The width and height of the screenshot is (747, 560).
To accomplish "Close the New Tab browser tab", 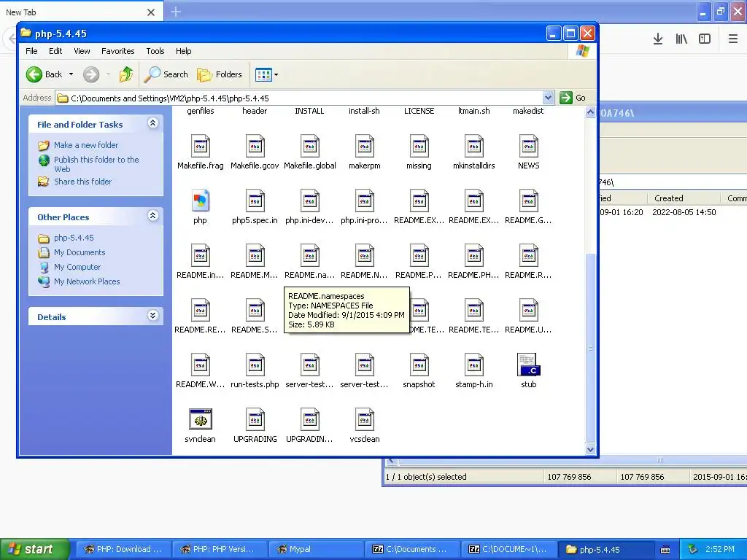I will pos(151,12).
